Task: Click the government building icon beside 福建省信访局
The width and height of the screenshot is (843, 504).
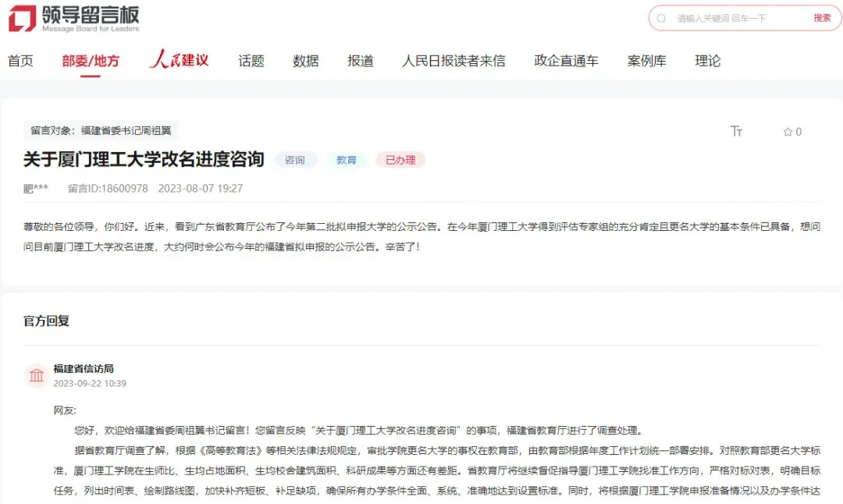Action: click(36, 375)
